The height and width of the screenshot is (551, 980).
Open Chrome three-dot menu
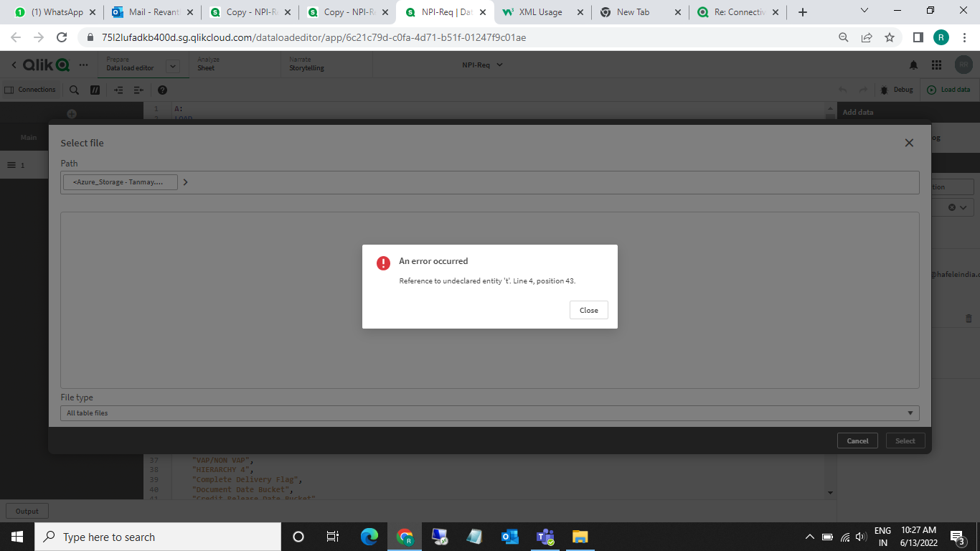click(x=963, y=37)
